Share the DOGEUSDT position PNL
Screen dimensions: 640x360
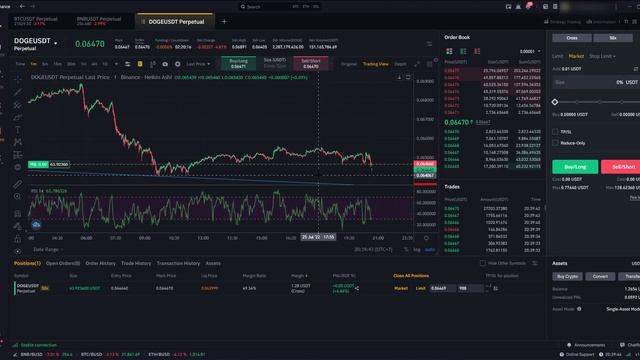[357, 288]
